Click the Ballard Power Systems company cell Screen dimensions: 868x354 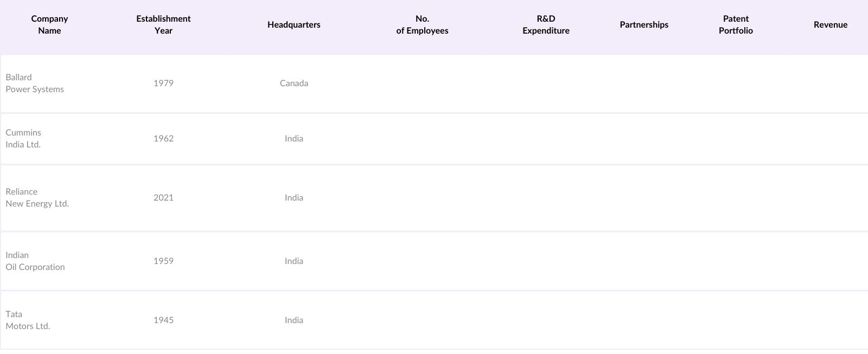coord(35,83)
